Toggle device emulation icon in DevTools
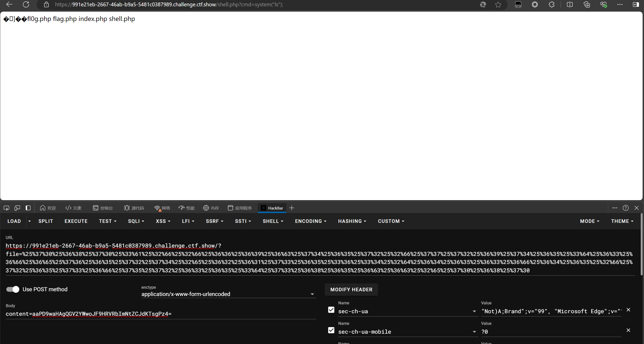The image size is (644, 344). (17, 208)
